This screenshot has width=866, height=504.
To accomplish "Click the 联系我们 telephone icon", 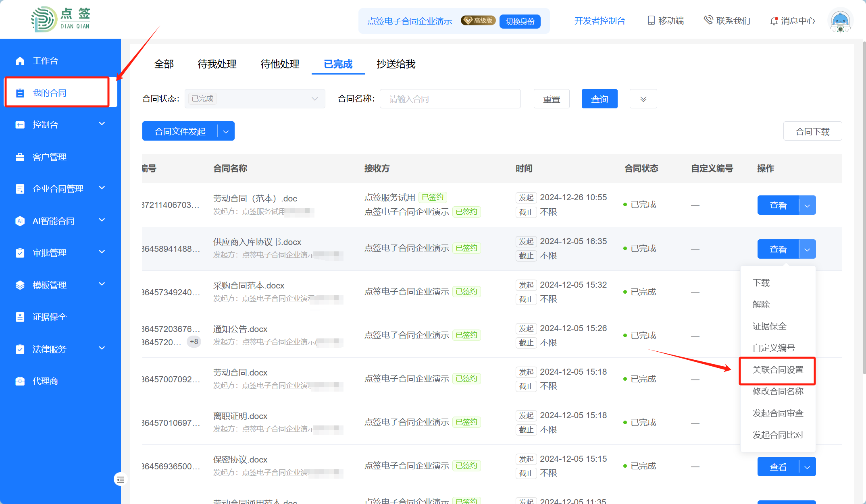I will tap(708, 20).
